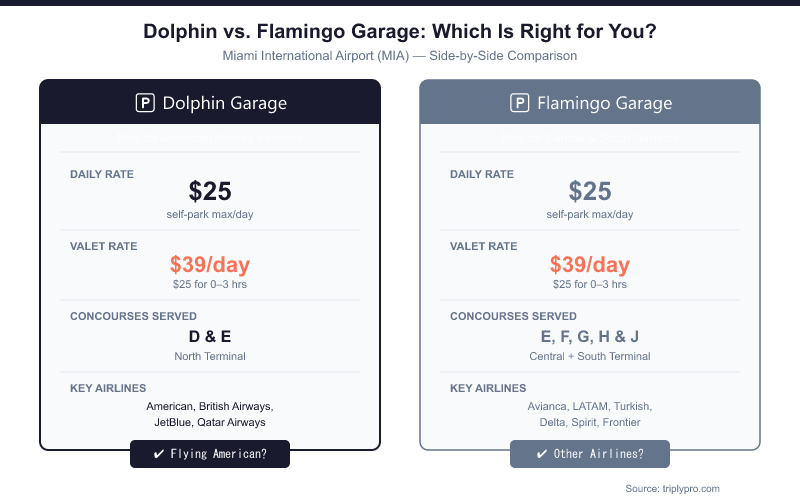Click the Central + South Terminal label
Viewport: 800px width, 500px height.
tap(590, 356)
